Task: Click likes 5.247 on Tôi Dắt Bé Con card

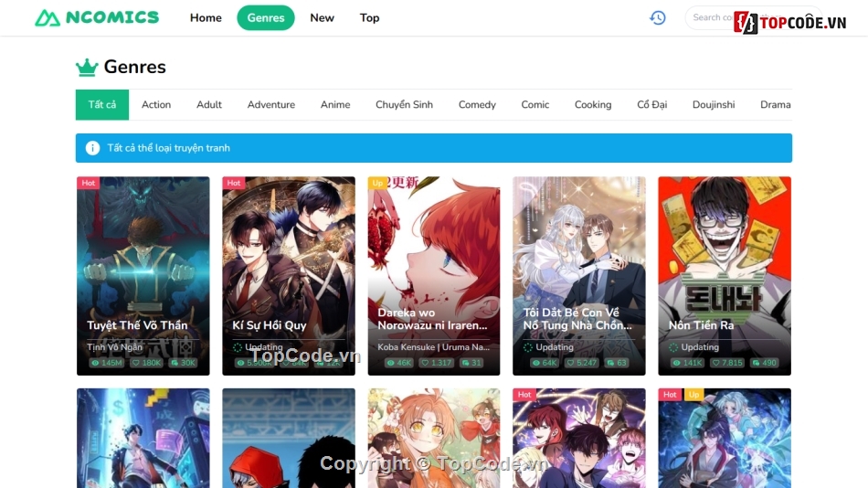Action: tap(582, 363)
